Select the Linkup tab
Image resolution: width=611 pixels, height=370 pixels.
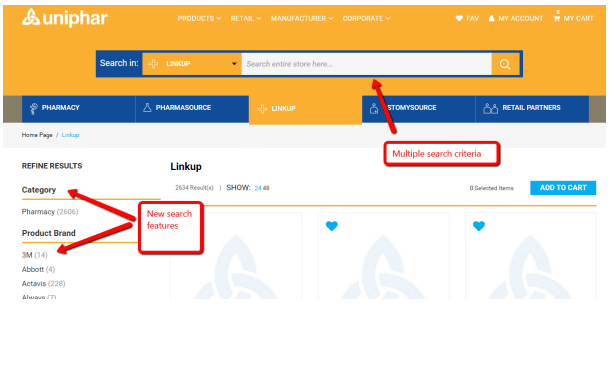(x=306, y=109)
